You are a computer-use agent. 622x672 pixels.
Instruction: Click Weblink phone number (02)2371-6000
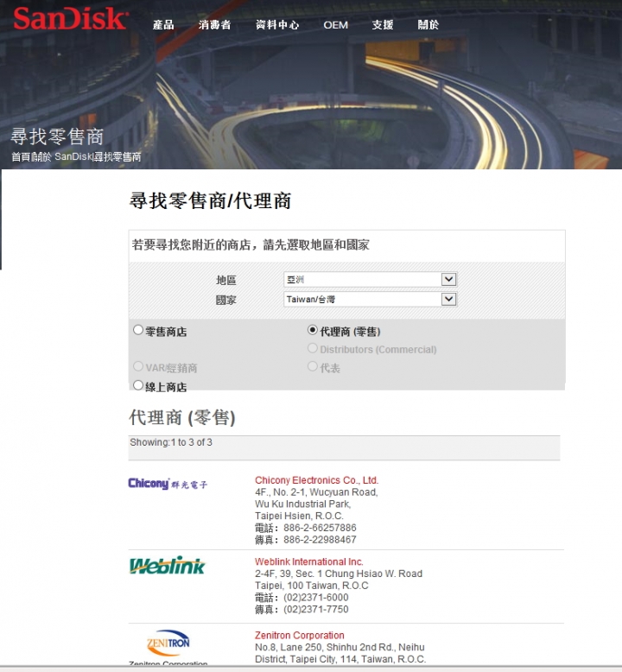316,598
